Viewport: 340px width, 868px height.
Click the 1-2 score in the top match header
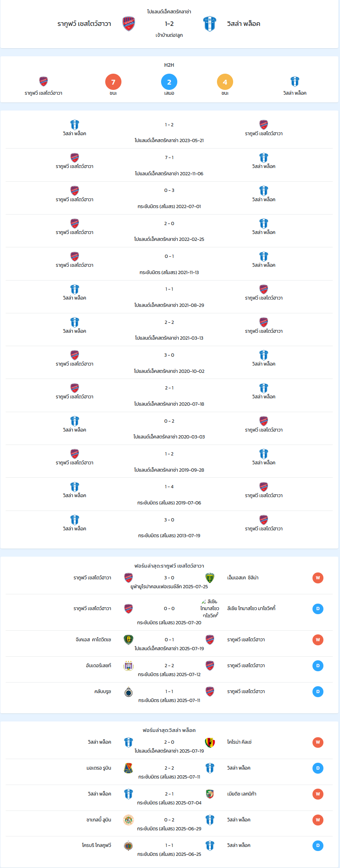point(169,24)
